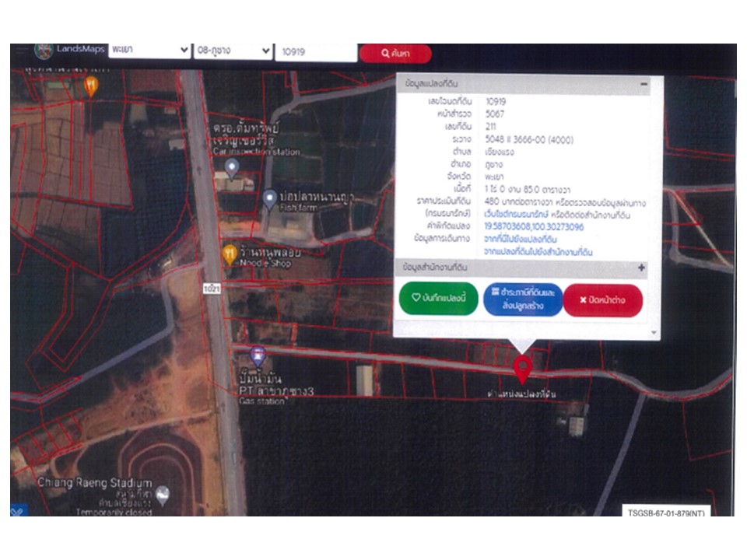Select the PT Gas station marker
This screenshot has height=560, width=747.
258,356
